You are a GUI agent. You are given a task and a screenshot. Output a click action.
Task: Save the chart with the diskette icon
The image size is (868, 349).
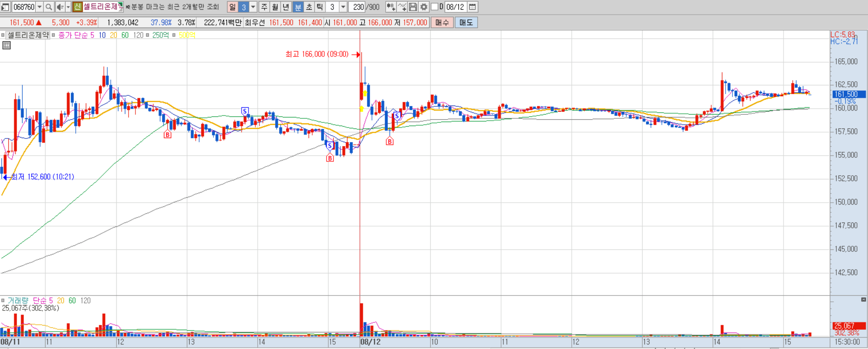click(x=413, y=7)
